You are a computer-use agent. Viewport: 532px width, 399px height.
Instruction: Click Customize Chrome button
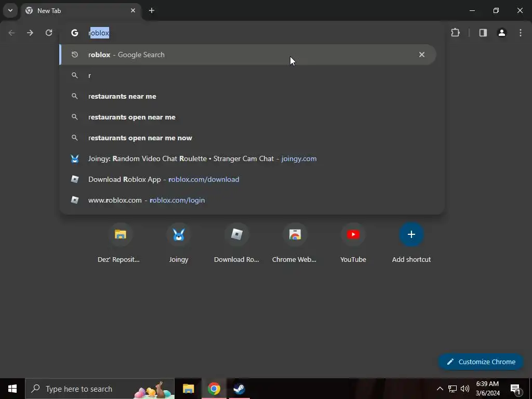point(481,362)
